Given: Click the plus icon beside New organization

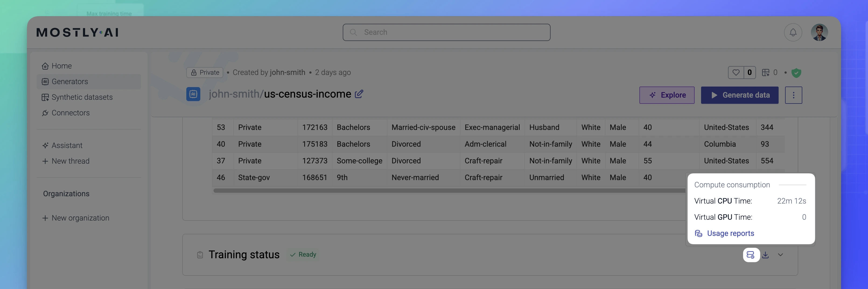Looking at the screenshot, I should coord(45,218).
